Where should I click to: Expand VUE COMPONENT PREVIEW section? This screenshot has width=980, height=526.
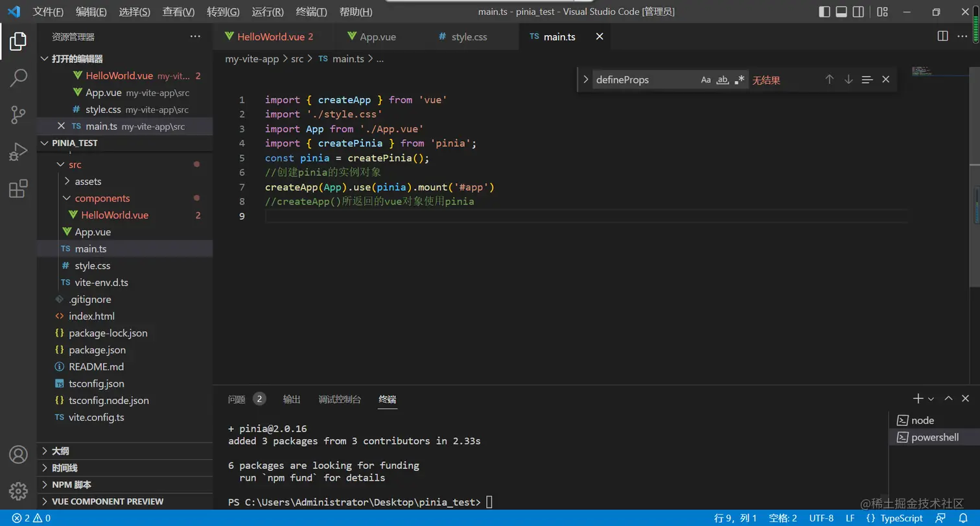[125, 501]
